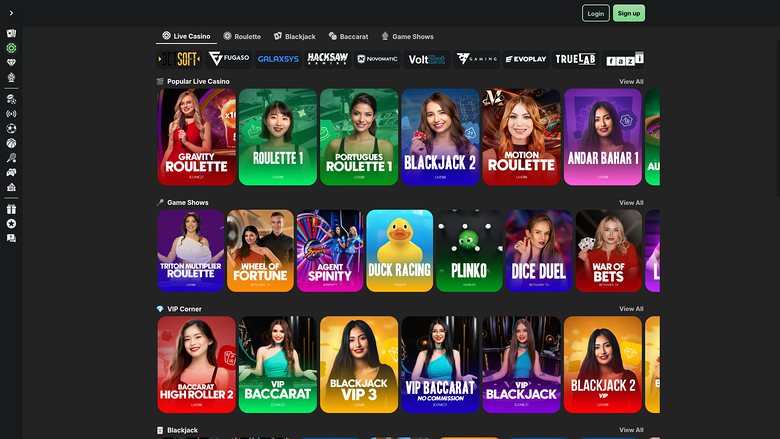Viewport: 780px width, 439px height.
Task: Open the live broadcast signal icon in sidebar
Action: [11, 114]
